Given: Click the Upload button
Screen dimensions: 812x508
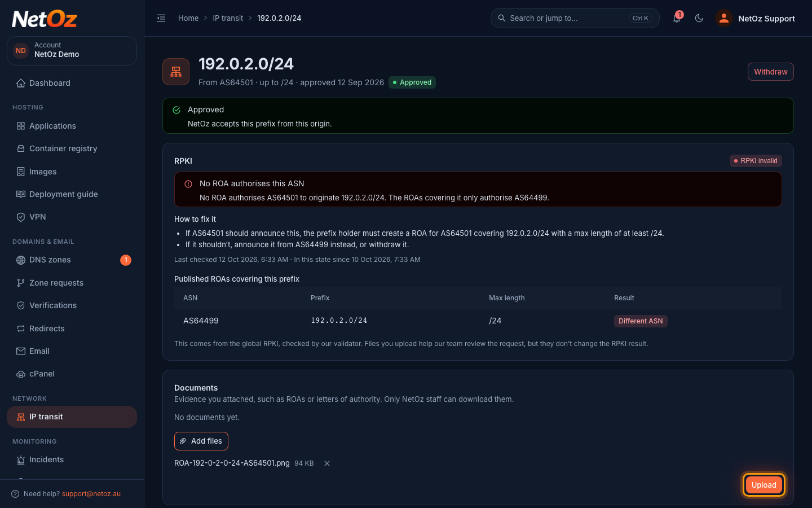Looking at the screenshot, I should click(764, 485).
